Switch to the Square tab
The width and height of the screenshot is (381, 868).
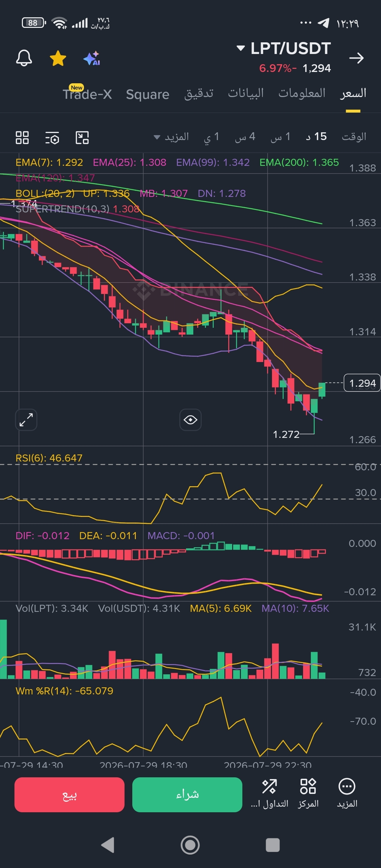[x=147, y=95]
